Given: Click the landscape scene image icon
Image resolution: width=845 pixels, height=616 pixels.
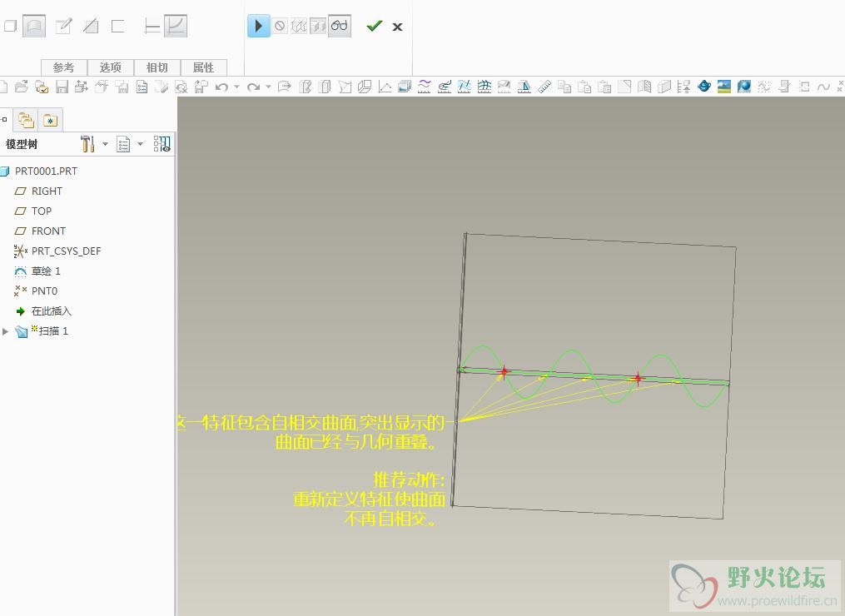Looking at the screenshot, I should (x=724, y=87).
